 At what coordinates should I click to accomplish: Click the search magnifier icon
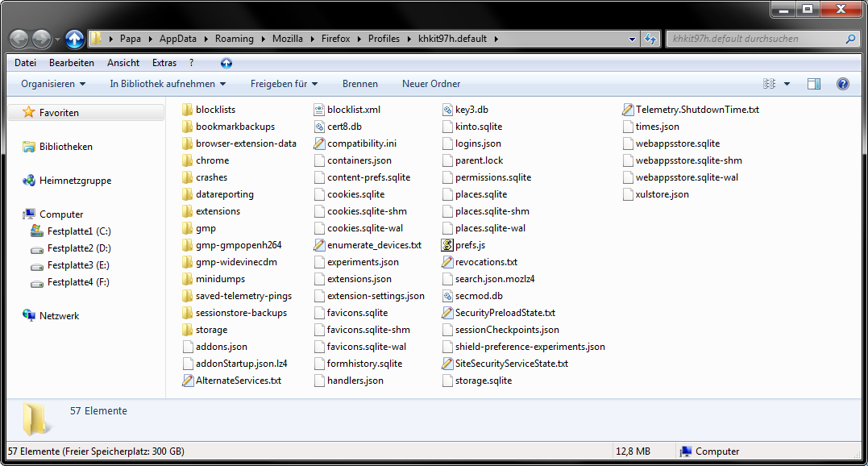(x=850, y=39)
